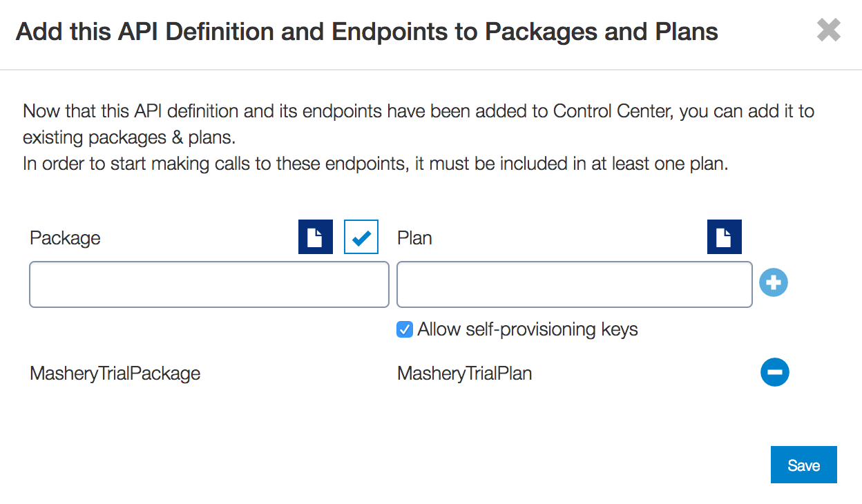Click the Allow self-provisioning keys label

tap(528, 329)
